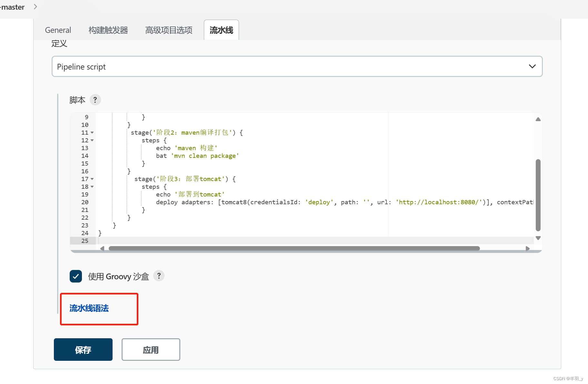Click the 'http://localhost:8080/' url text
The image size is (588, 384).
[x=439, y=202]
